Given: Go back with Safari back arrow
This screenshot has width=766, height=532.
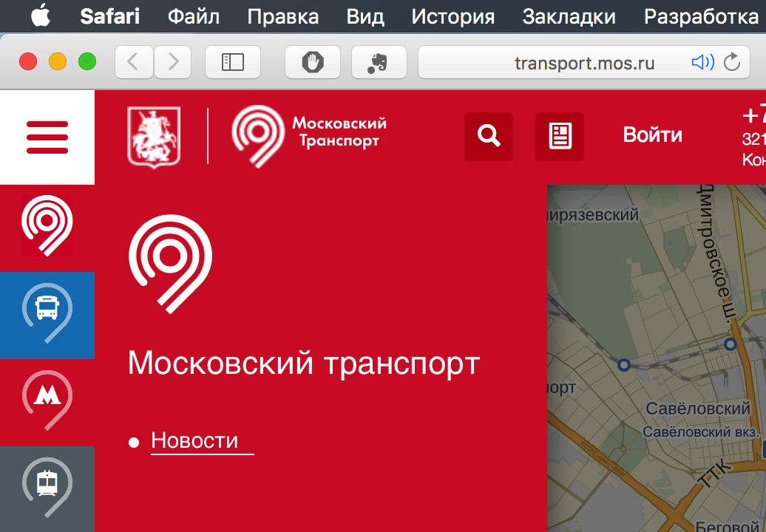Looking at the screenshot, I should [x=134, y=62].
